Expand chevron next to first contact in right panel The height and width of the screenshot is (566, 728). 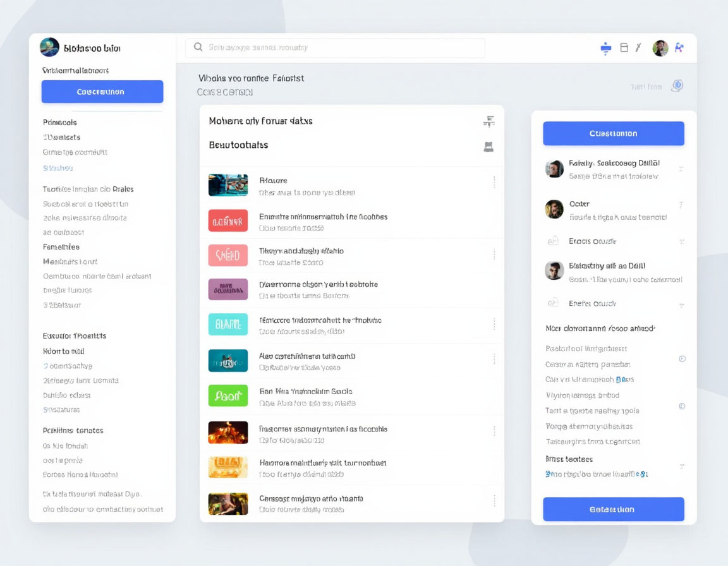pos(681,169)
